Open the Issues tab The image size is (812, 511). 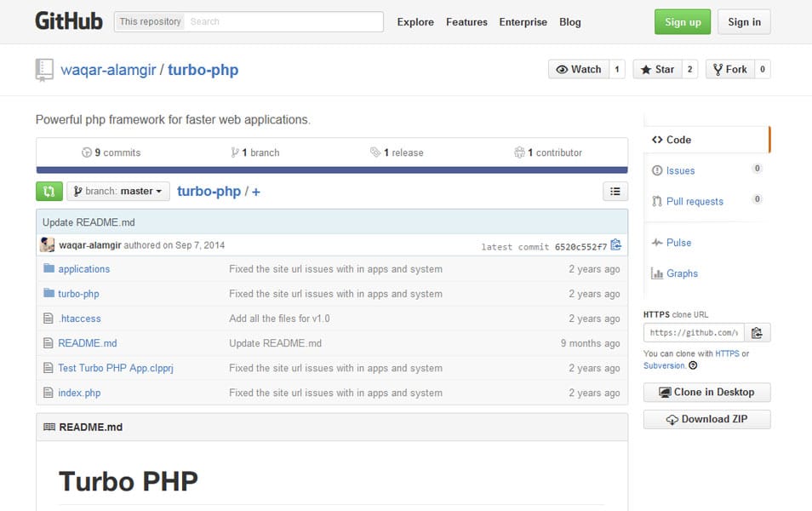(x=680, y=170)
